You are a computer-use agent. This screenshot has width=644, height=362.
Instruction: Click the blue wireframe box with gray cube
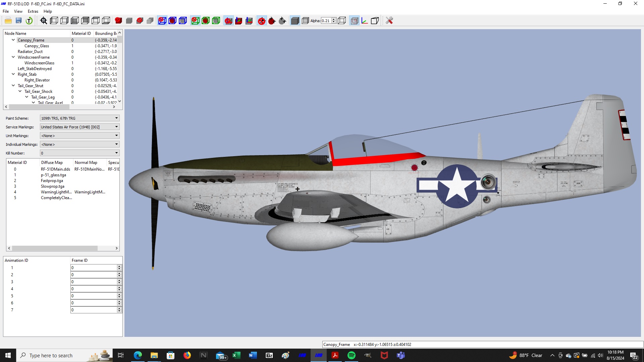click(x=183, y=21)
